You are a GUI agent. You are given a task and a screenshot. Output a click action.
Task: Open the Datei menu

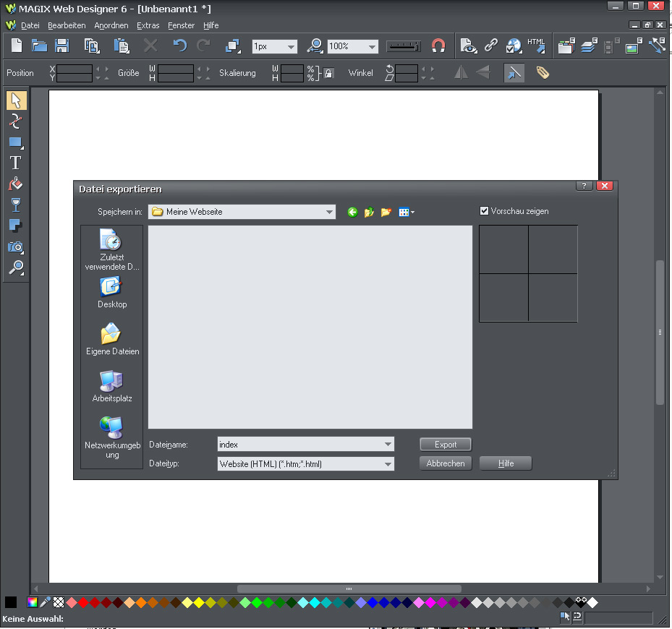coord(30,25)
